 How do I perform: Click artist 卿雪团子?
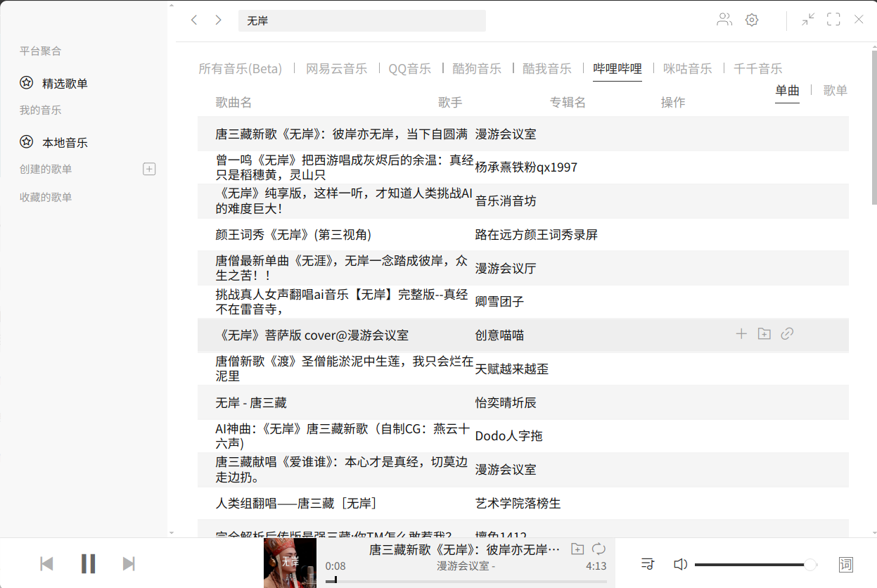coord(499,301)
